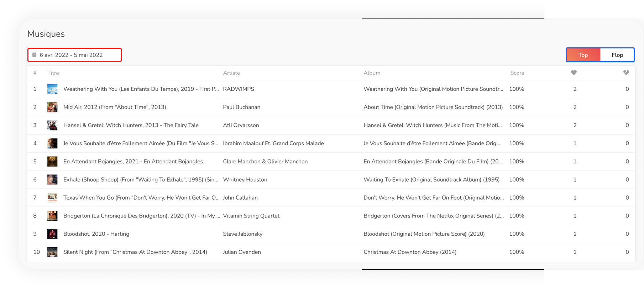Select the Top toggle button

[x=583, y=55]
